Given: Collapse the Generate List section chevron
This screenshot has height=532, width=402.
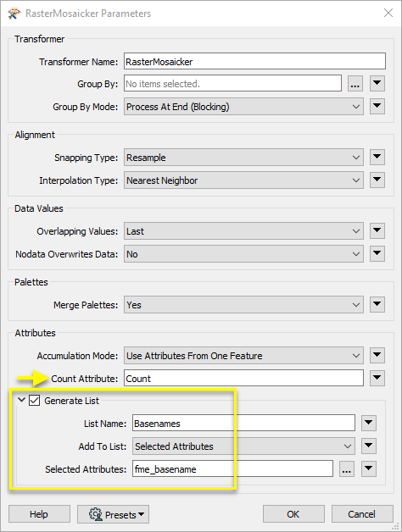Looking at the screenshot, I should pyautogui.click(x=21, y=400).
